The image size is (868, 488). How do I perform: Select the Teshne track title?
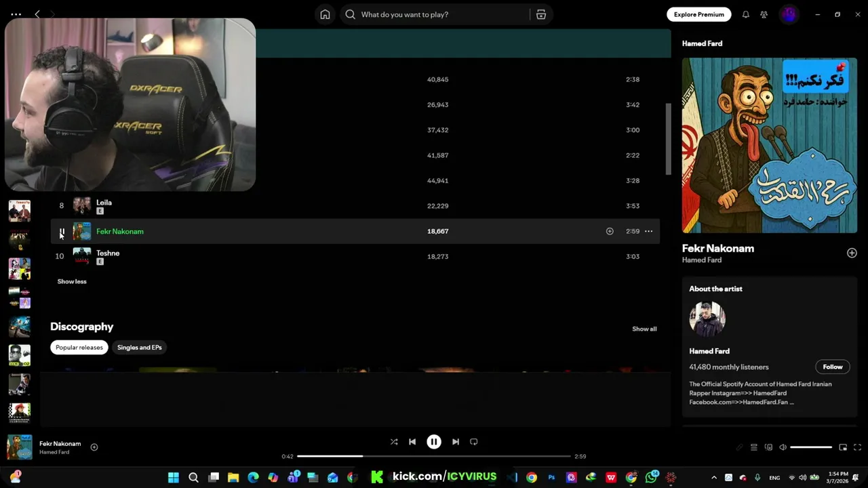coord(108,253)
